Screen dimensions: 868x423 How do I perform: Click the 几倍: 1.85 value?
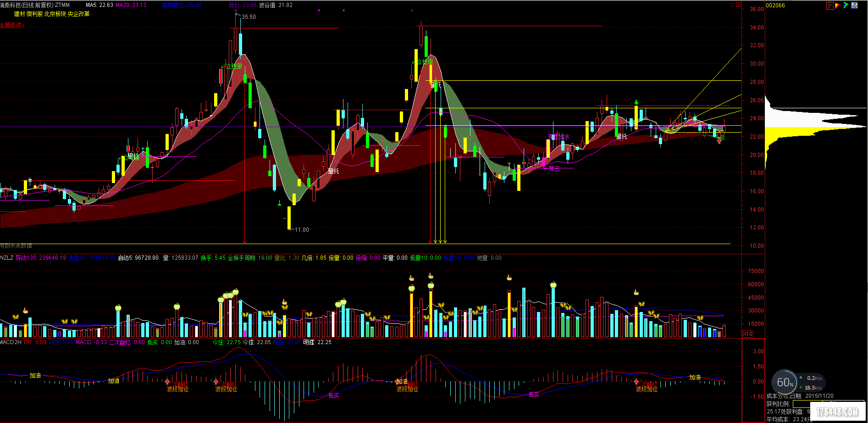pyautogui.click(x=314, y=258)
